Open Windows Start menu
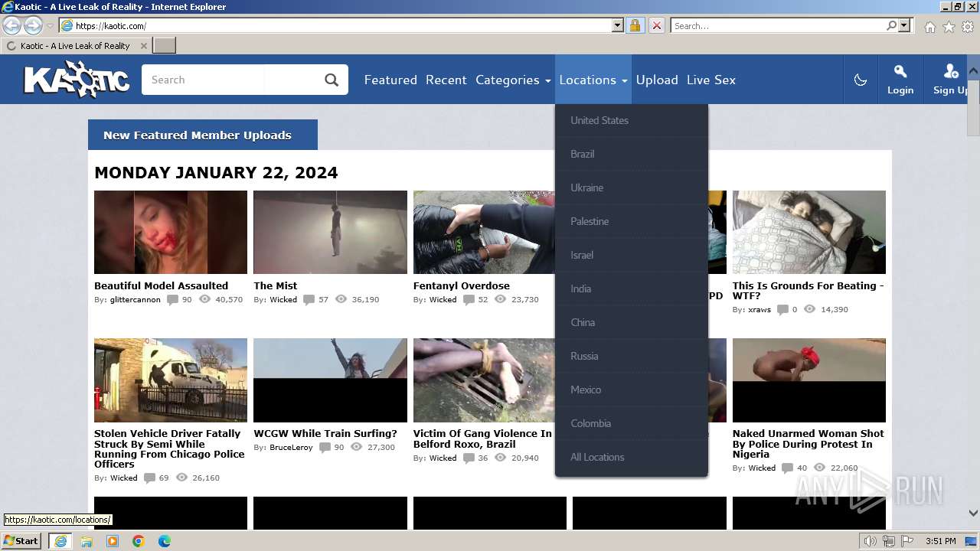 click(21, 540)
